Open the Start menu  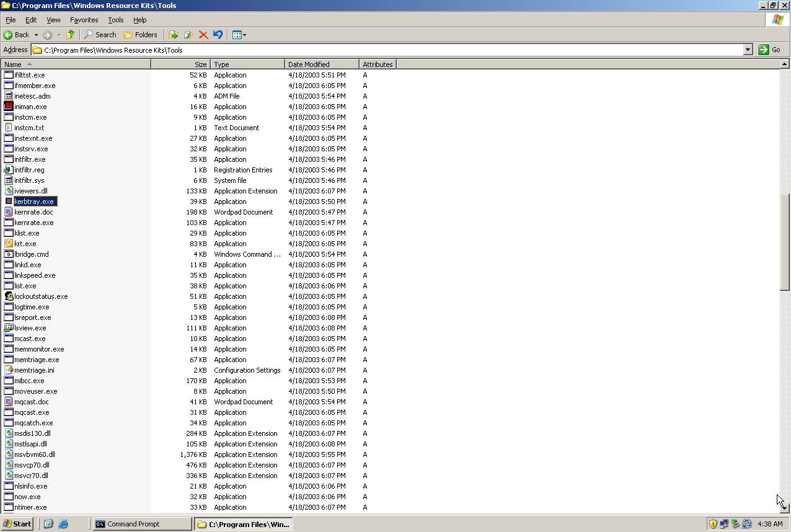coord(17,524)
